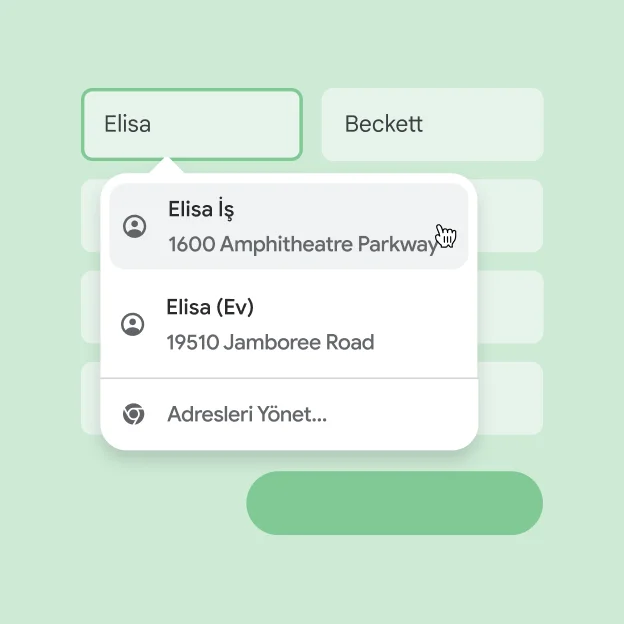This screenshot has width=624, height=624.
Task: Click the right empty field beside Adresleri Yönet
Action: pos(512,398)
